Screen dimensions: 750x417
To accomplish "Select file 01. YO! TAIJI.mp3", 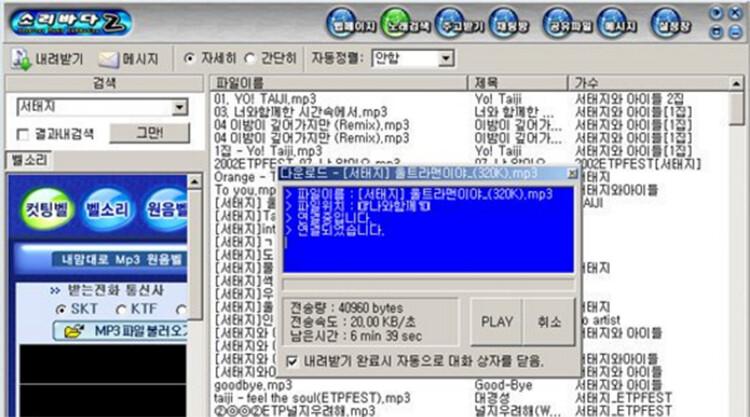I will point(265,99).
